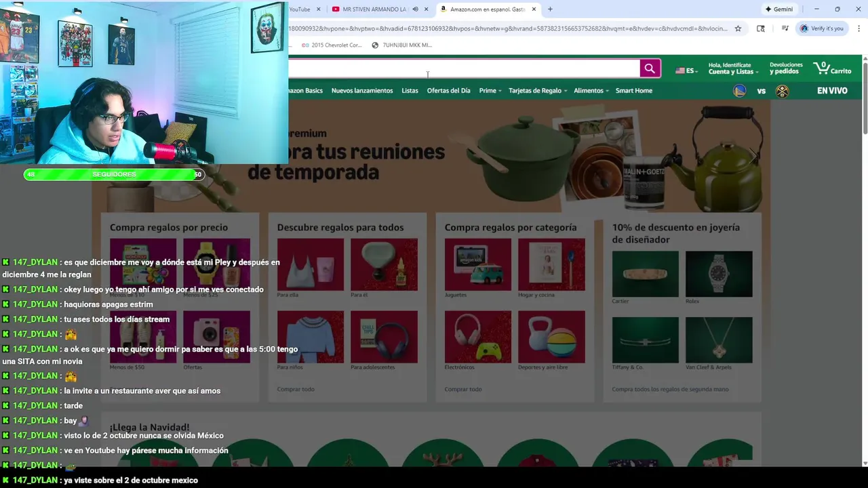
Task: Open 7UHNJ8UI MKK bookmark
Action: pyautogui.click(x=401, y=45)
